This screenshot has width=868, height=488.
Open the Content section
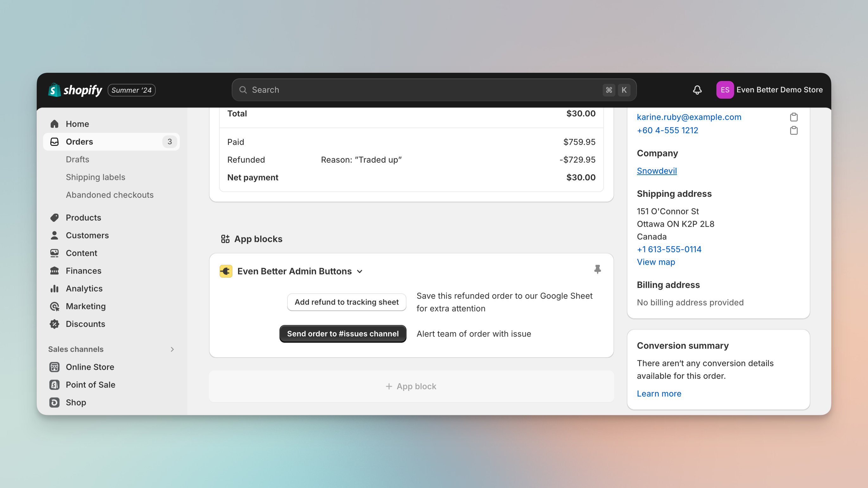tap(111, 253)
